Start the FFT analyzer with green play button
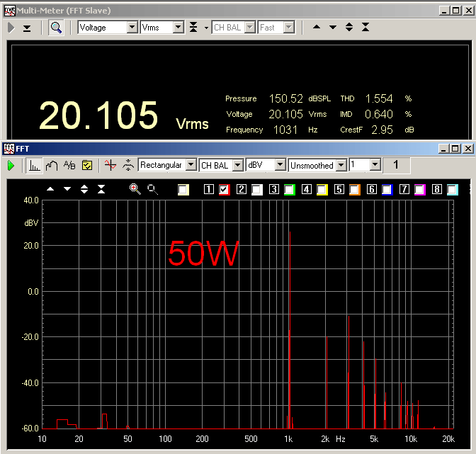 [11, 165]
